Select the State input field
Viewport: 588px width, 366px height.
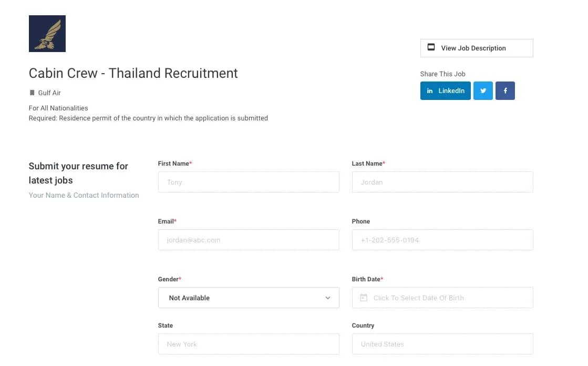248,344
